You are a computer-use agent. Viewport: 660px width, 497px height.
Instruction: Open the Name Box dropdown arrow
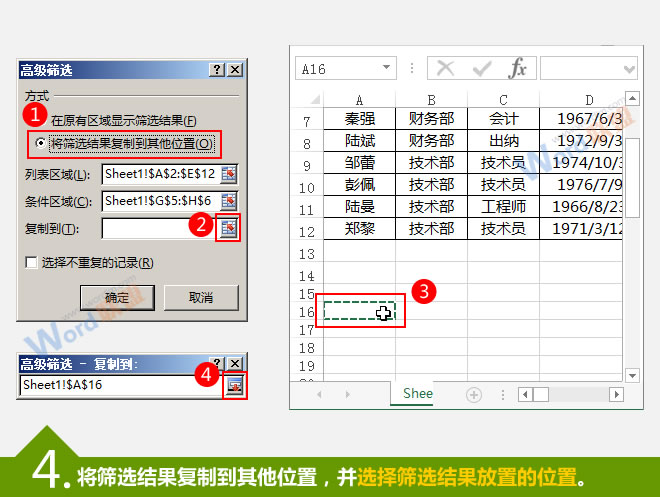tap(386, 67)
